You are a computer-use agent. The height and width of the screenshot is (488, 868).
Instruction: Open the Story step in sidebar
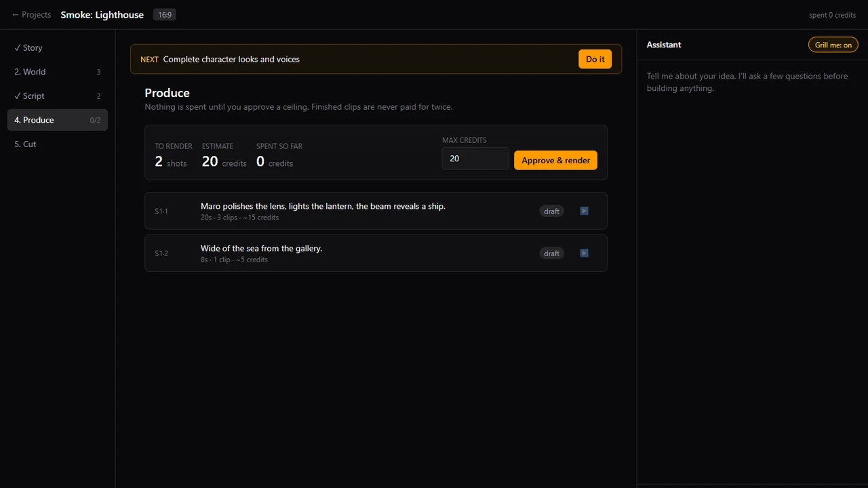click(57, 48)
